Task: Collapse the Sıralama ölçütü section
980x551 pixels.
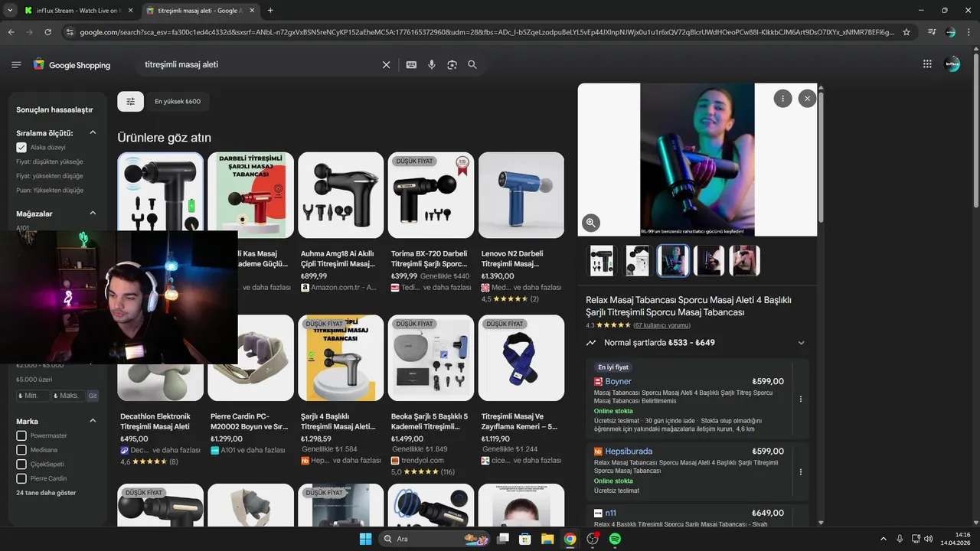Action: tap(93, 132)
